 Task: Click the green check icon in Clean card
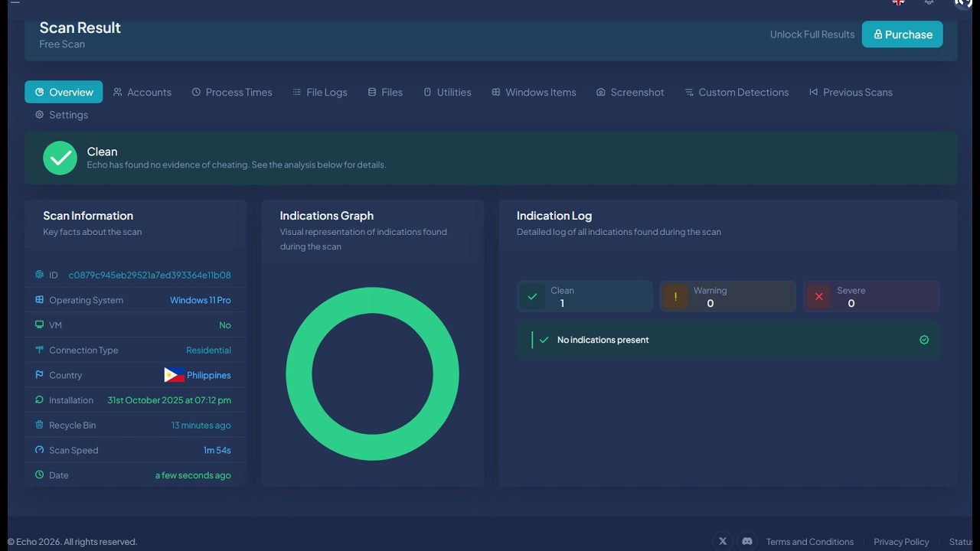[532, 296]
